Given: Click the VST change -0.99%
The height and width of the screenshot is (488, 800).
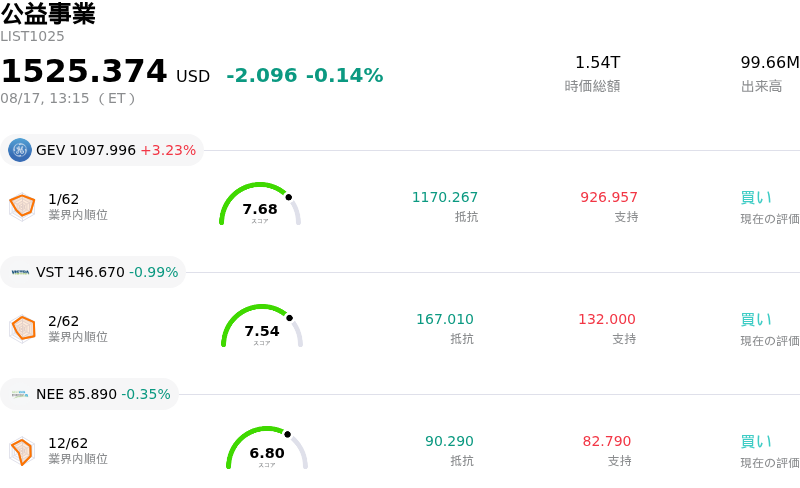Looking at the screenshot, I should click(154, 272).
